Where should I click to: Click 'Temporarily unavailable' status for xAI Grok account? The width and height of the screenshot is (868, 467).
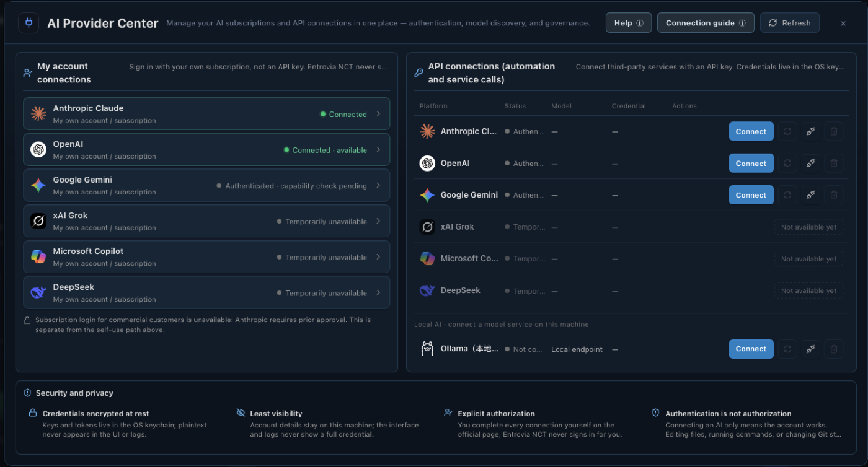322,222
